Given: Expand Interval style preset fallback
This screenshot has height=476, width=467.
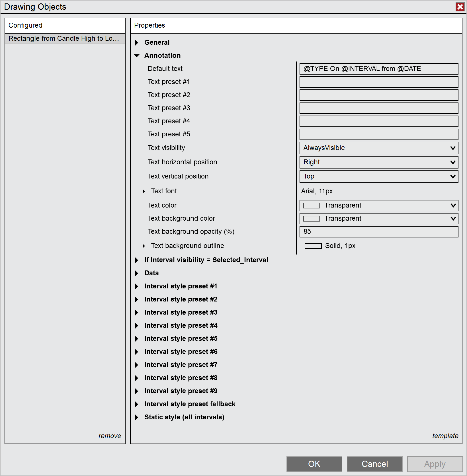Looking at the screenshot, I should point(137,404).
